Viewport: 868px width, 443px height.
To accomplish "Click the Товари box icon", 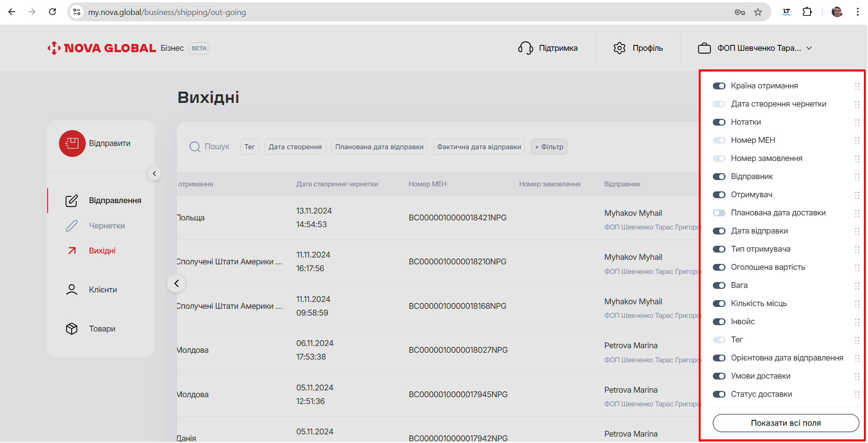I will click(x=72, y=329).
